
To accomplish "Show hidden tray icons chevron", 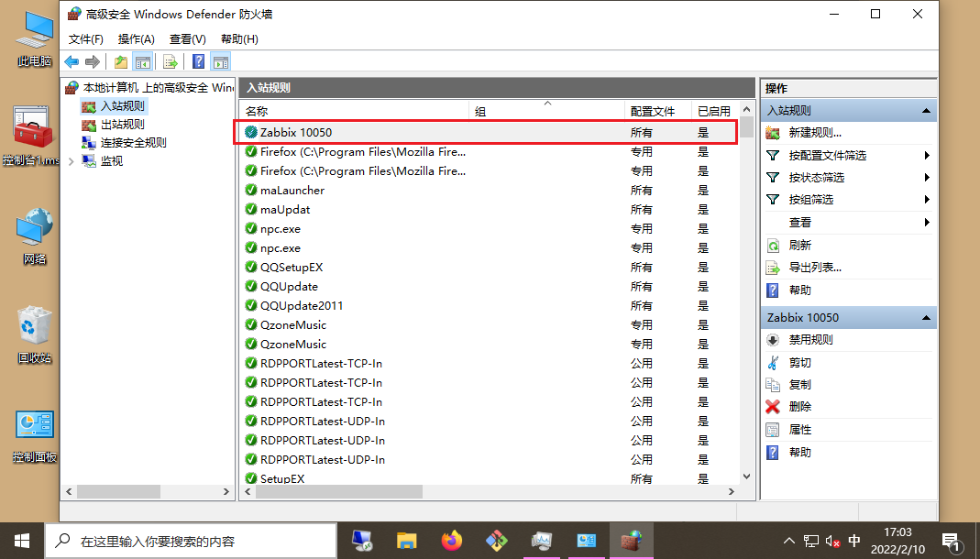I will tap(789, 541).
